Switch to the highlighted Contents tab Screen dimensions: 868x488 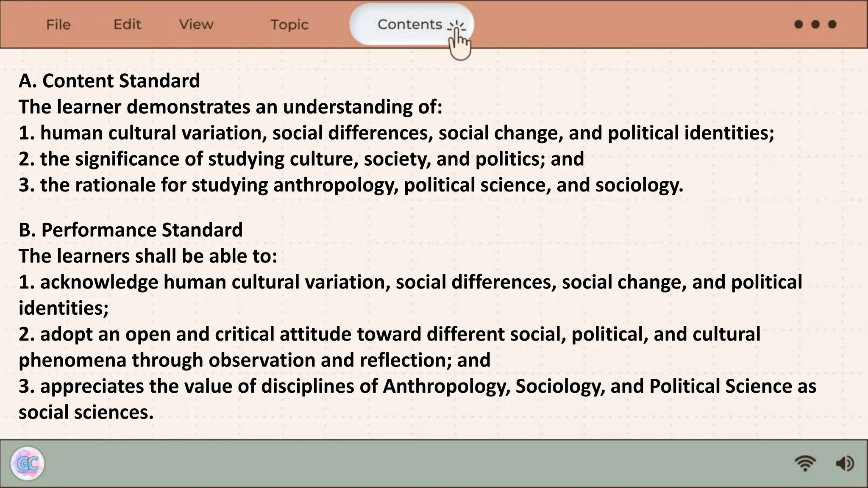[x=409, y=25]
